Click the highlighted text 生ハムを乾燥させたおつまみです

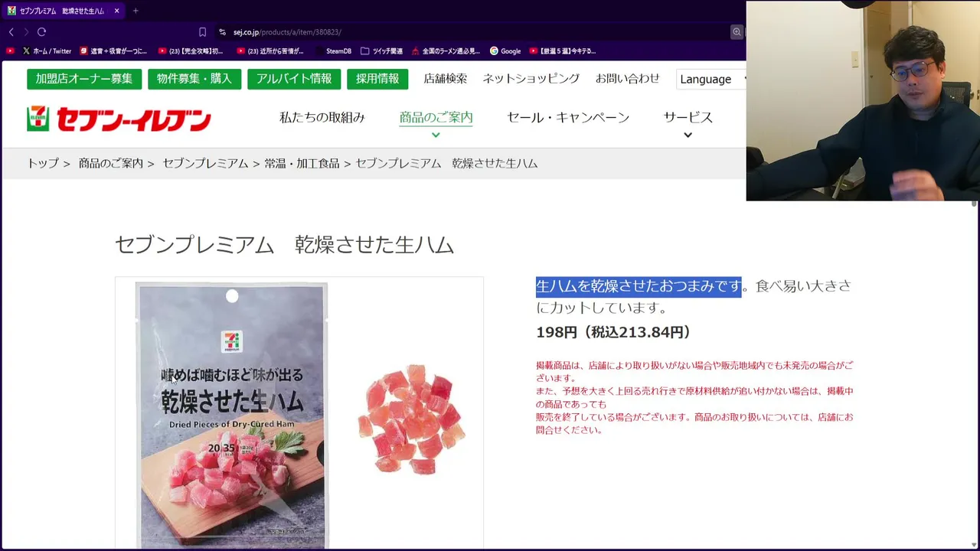point(639,286)
